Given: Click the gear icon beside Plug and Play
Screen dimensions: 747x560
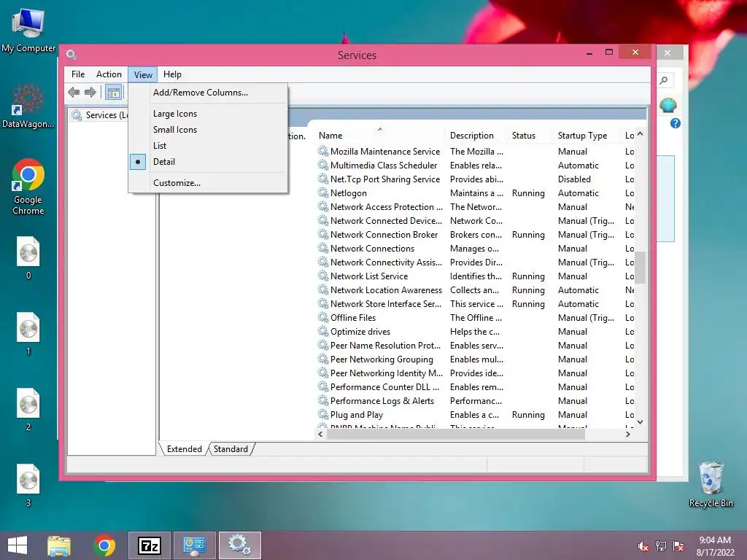Looking at the screenshot, I should (x=323, y=415).
